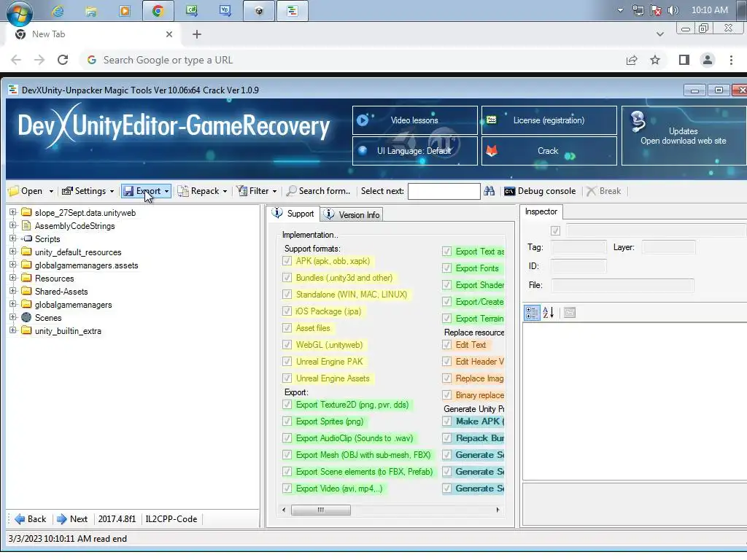This screenshot has height=560, width=747.
Task: Open License (registration) button
Action: coord(549,120)
